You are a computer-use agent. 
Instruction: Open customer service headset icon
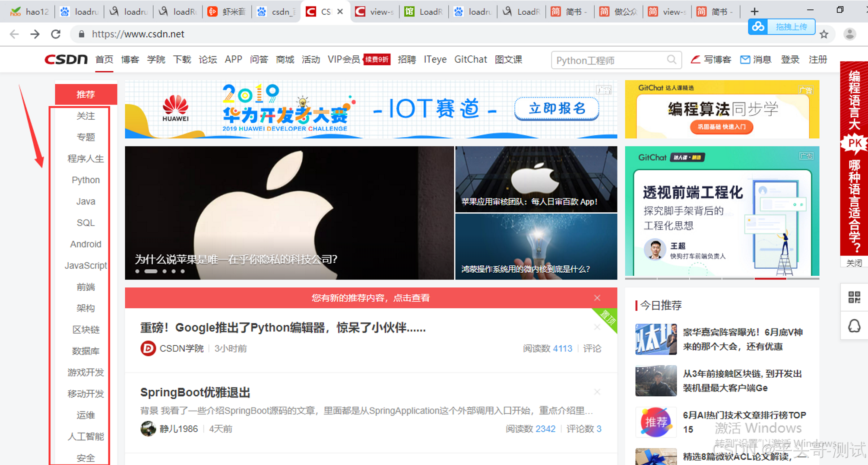(854, 326)
